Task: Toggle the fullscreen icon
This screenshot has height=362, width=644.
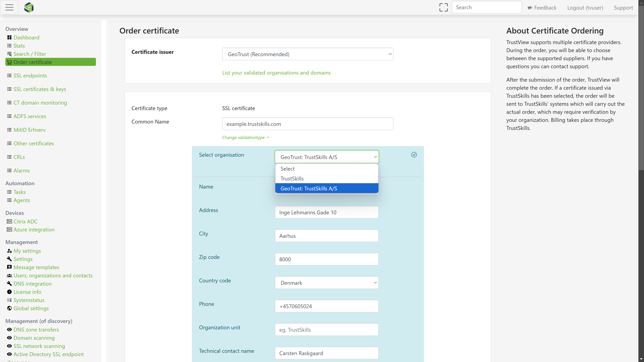Action: click(443, 8)
